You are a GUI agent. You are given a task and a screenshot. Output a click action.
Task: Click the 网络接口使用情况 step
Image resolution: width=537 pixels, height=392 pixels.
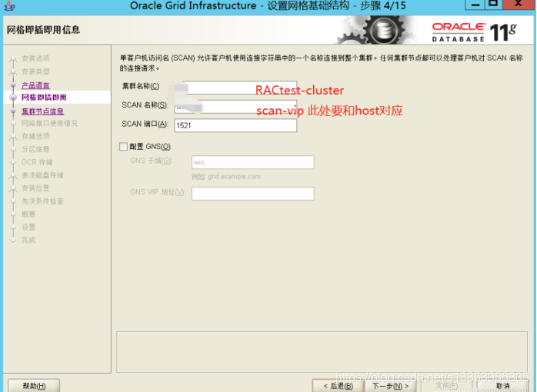click(x=50, y=123)
